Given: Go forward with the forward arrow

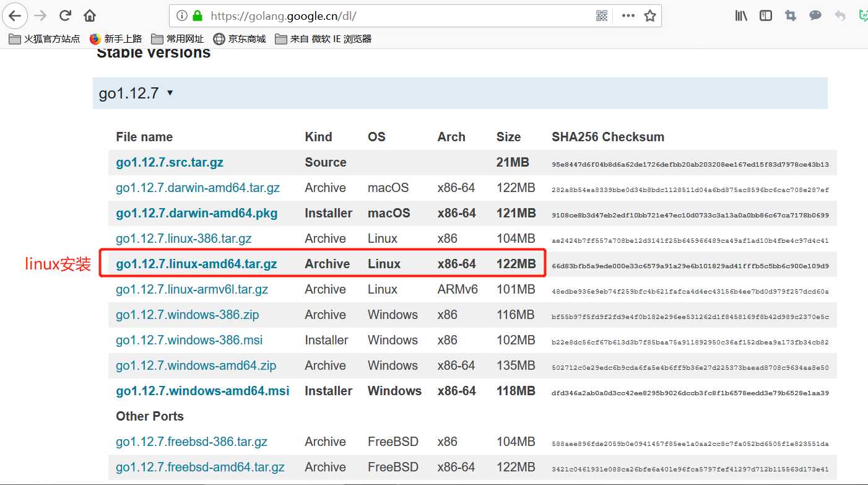Looking at the screenshot, I should click(40, 15).
